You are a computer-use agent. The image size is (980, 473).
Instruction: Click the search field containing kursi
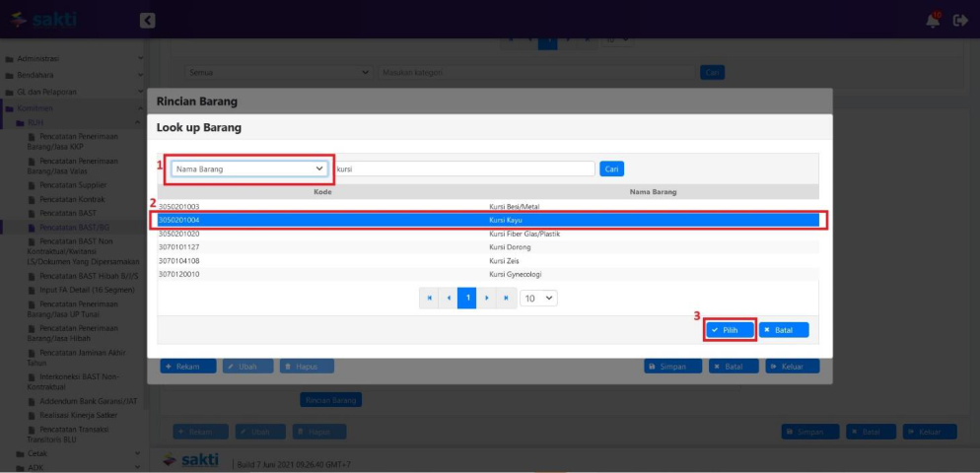(x=464, y=169)
